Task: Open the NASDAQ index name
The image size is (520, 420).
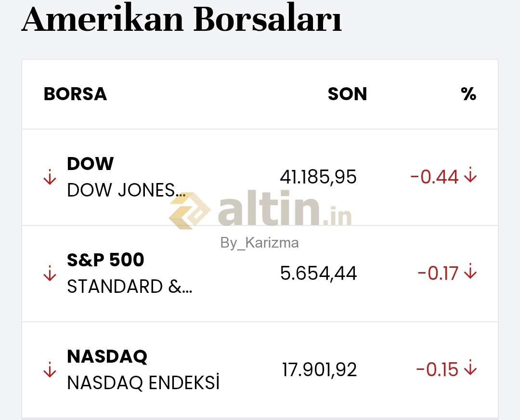Action: [107, 356]
